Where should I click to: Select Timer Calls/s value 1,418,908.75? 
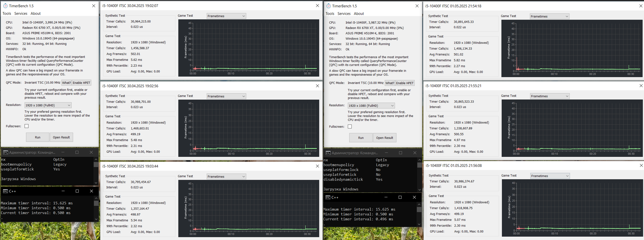coord(463,208)
